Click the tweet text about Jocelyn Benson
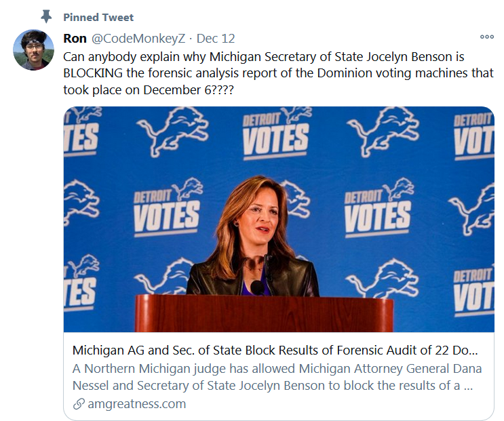Image resolution: width=504 pixels, height=421 pixels. (278, 73)
